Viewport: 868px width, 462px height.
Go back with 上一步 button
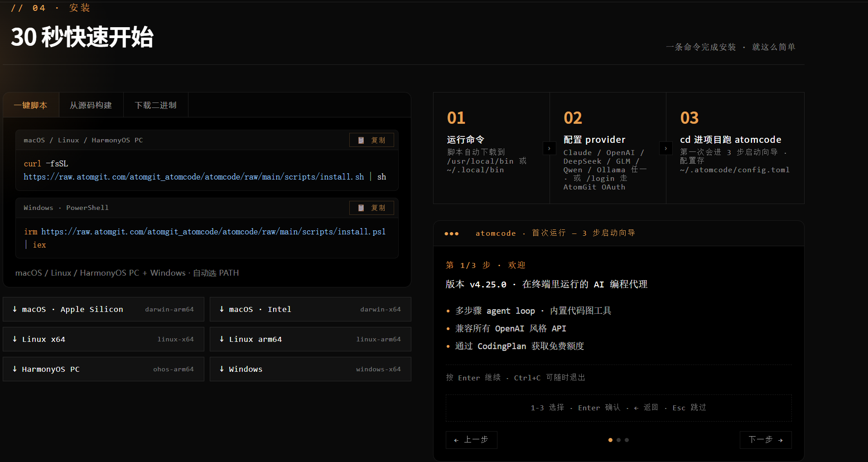click(x=472, y=440)
